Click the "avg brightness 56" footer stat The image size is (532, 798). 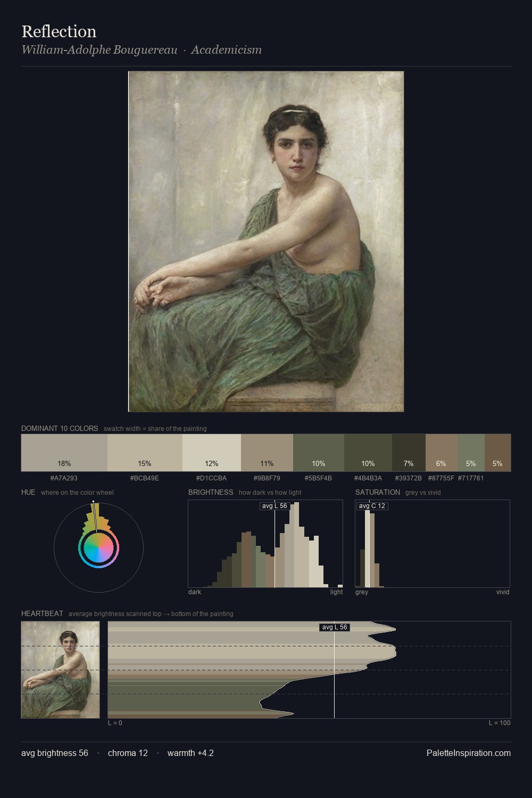(x=55, y=753)
